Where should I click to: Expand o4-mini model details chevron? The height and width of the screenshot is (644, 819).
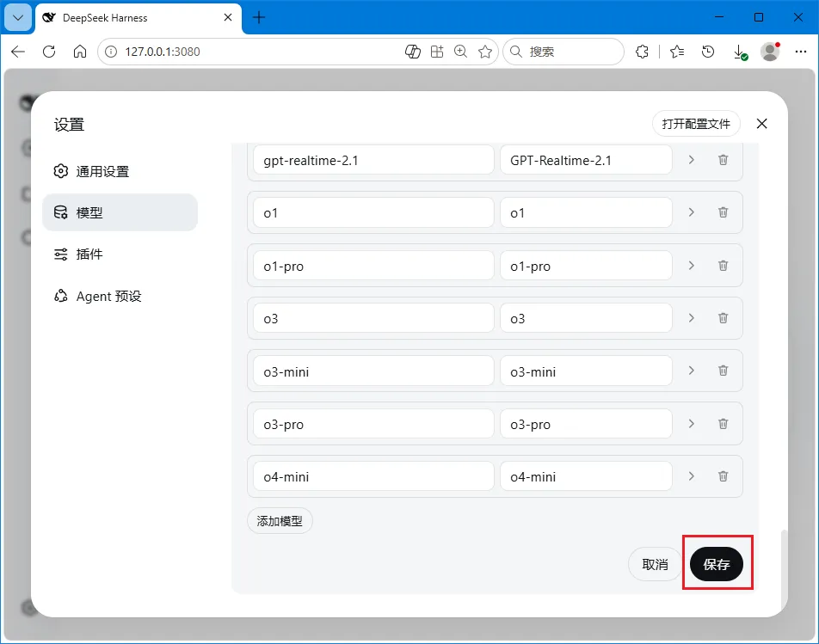pos(691,476)
